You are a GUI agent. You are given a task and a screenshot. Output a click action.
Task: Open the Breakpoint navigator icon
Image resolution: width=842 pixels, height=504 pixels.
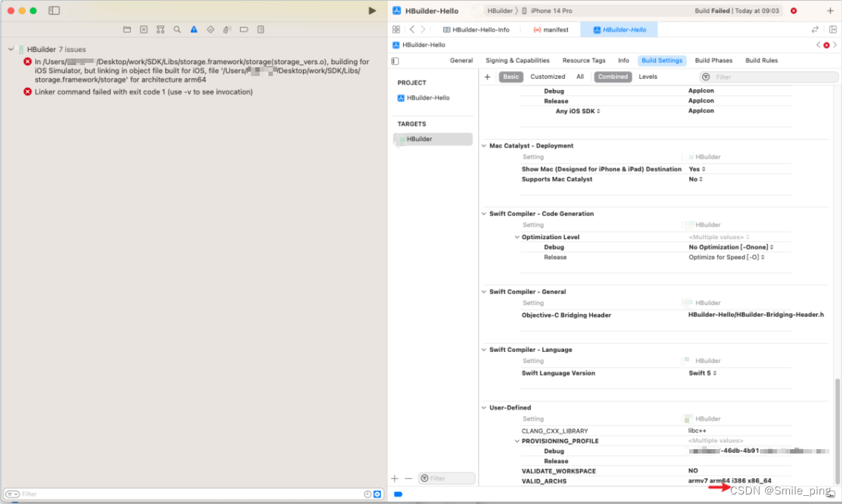(x=244, y=29)
